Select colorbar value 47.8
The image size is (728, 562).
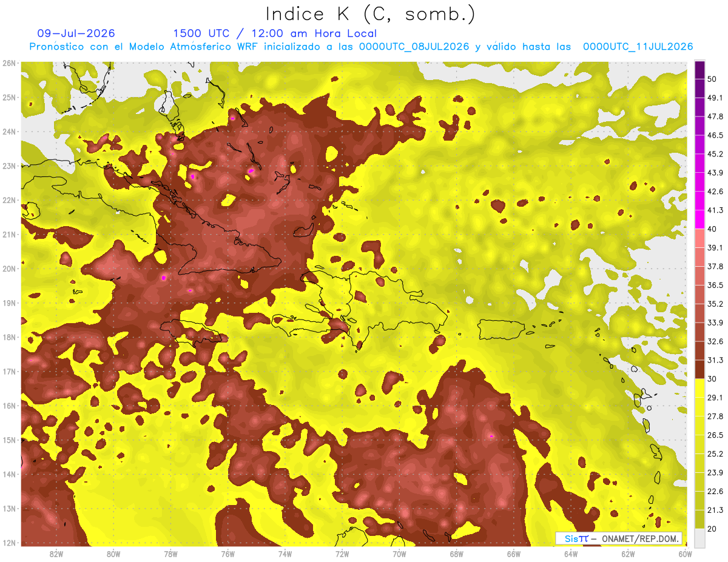tap(715, 116)
